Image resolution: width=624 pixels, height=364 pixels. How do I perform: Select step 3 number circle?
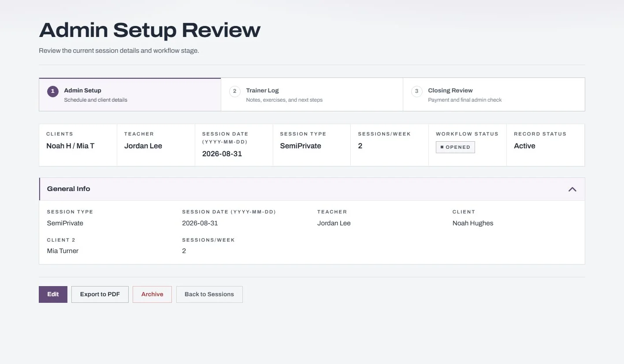(416, 92)
